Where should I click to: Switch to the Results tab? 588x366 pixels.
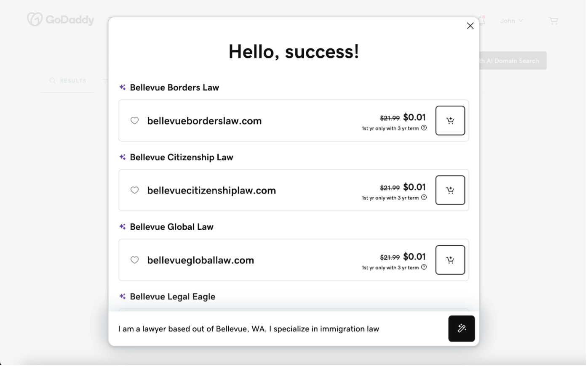[68, 81]
